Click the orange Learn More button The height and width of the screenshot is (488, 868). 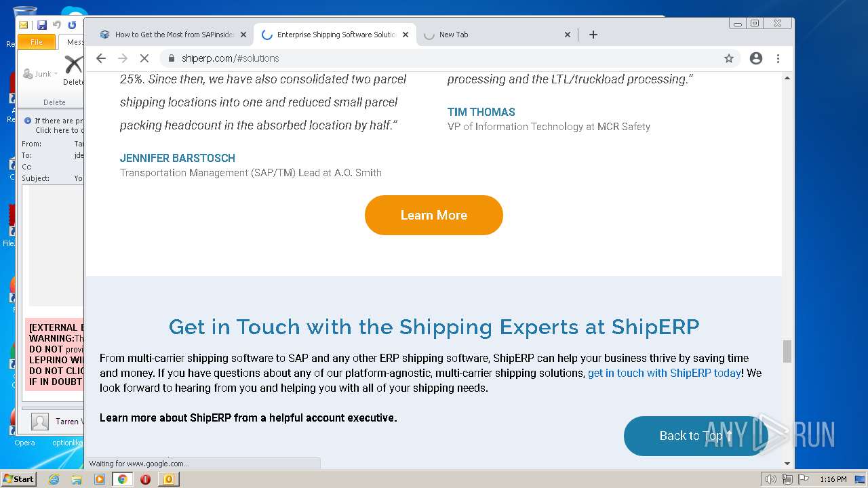(434, 215)
